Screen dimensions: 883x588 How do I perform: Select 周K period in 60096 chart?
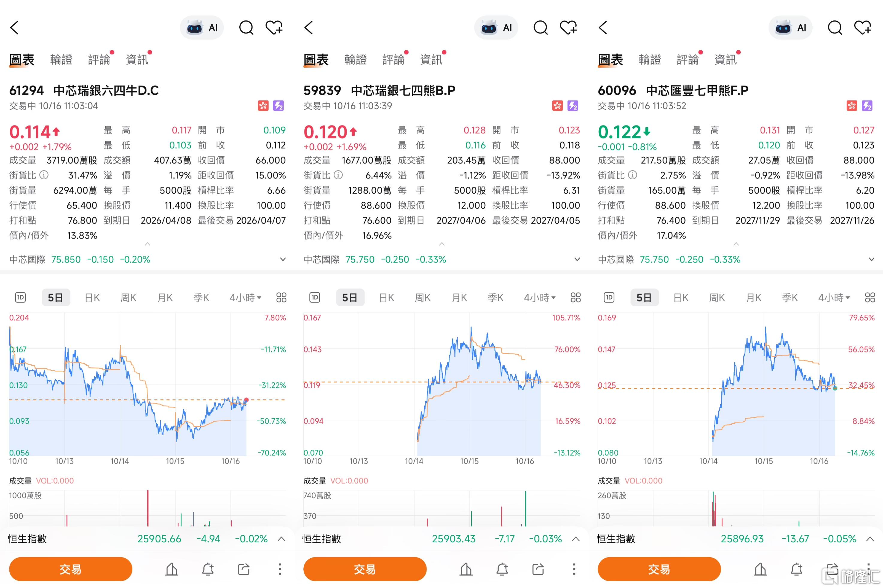717,298
